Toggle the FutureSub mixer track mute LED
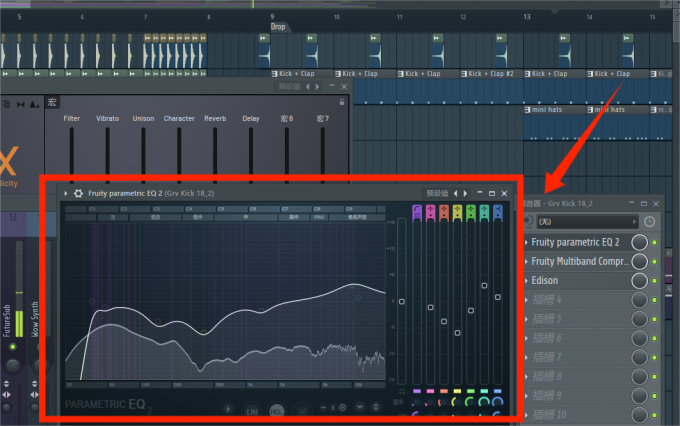The height and width of the screenshot is (426, 680). (x=13, y=347)
